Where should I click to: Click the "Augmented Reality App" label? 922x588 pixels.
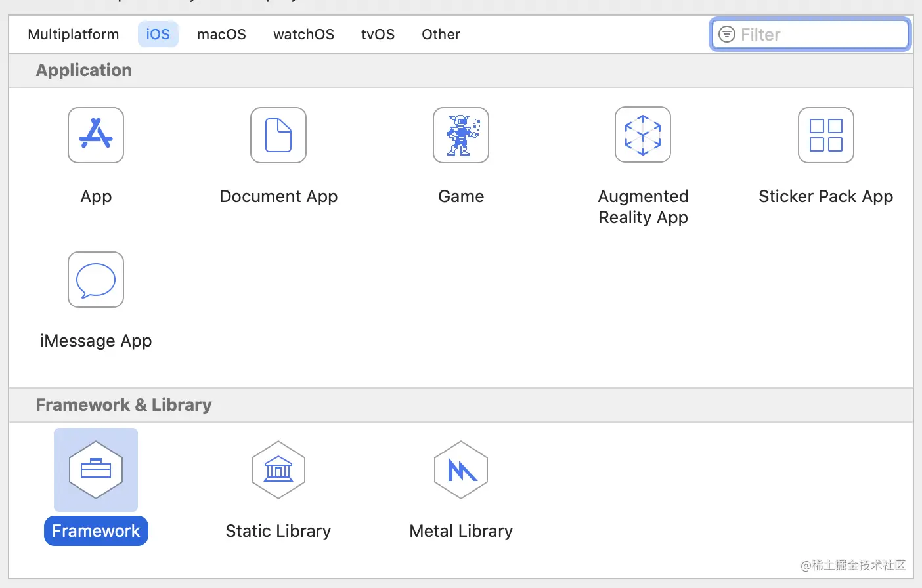pyautogui.click(x=643, y=207)
